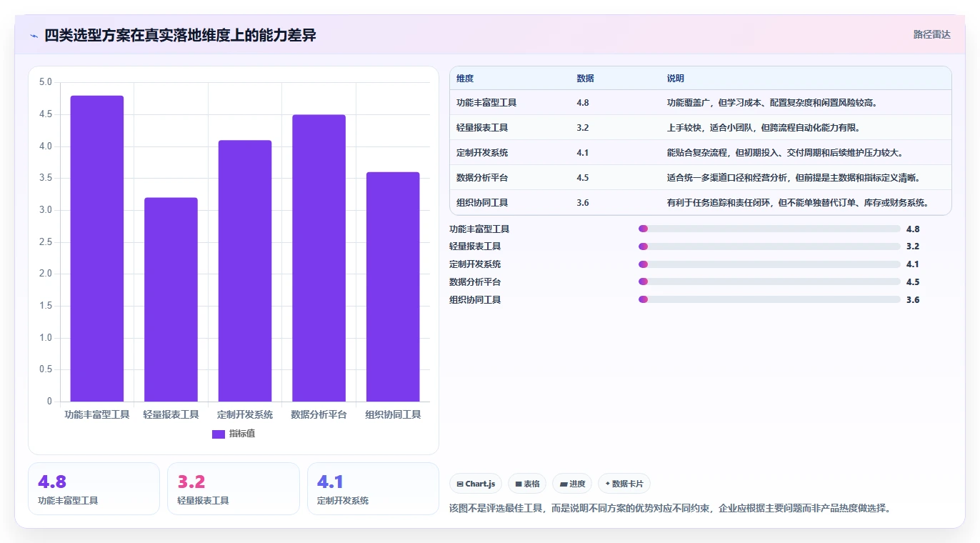Viewport: 980px width, 543px height.
Task: Click the 3.6 value at the progress row end
Action: click(913, 300)
